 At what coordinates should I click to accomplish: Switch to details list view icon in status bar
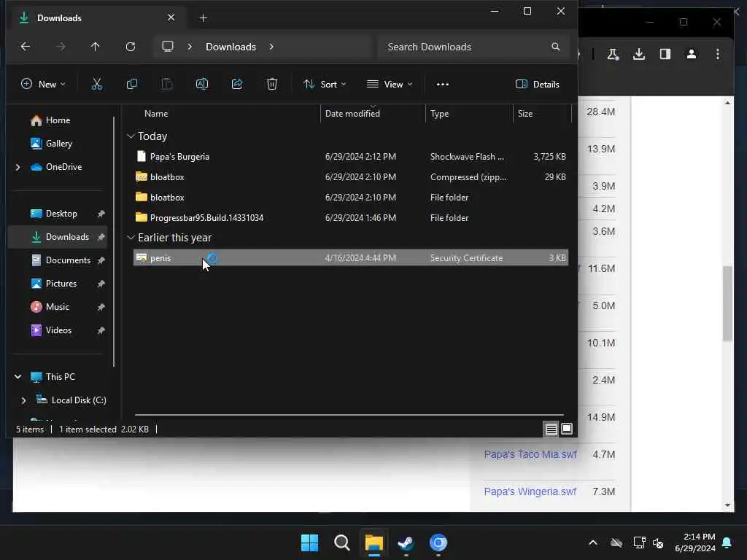tap(551, 429)
